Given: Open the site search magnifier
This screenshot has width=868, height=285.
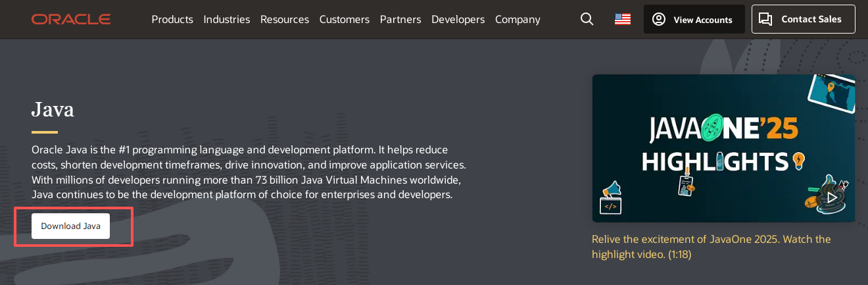Looking at the screenshot, I should tap(587, 19).
